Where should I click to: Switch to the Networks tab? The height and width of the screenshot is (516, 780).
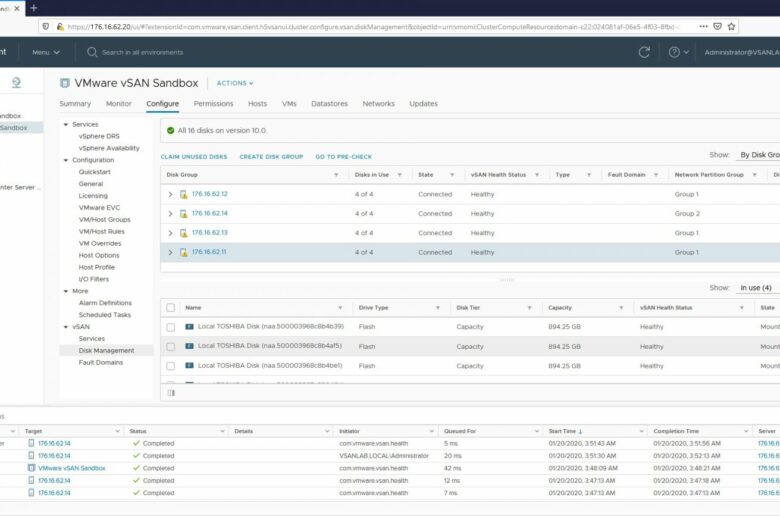378,103
